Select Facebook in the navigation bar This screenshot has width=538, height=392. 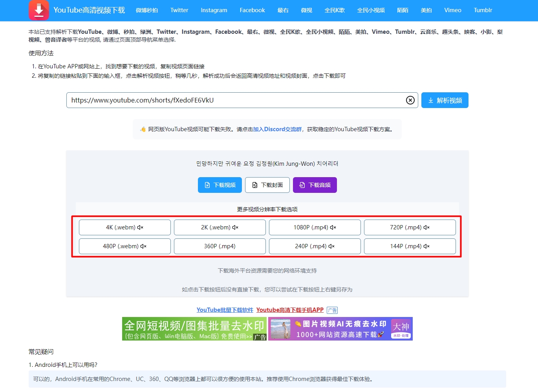tap(252, 10)
